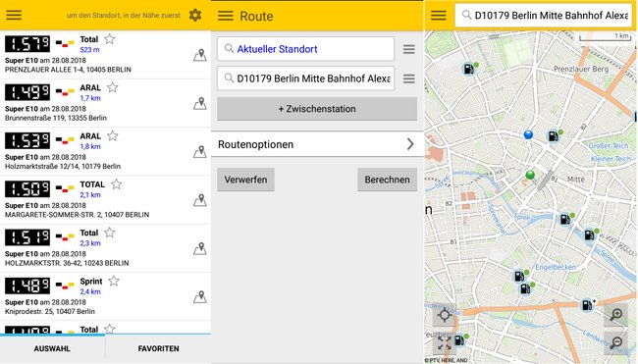Show Holzmarktstraße 12/14 station on map
Image resolution: width=638 pixels, height=364 pixels.
pos(200,152)
